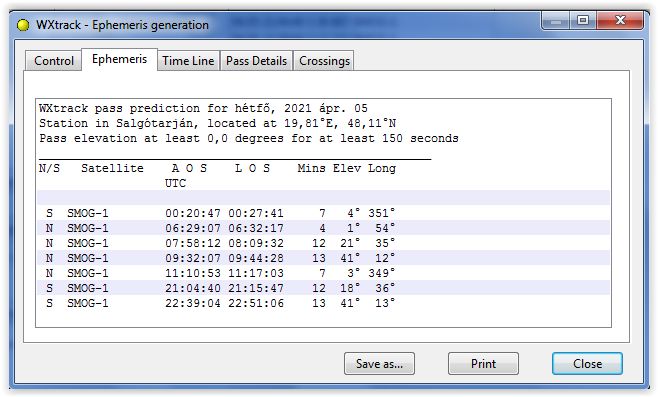Click the Satellite column header

tap(112, 168)
